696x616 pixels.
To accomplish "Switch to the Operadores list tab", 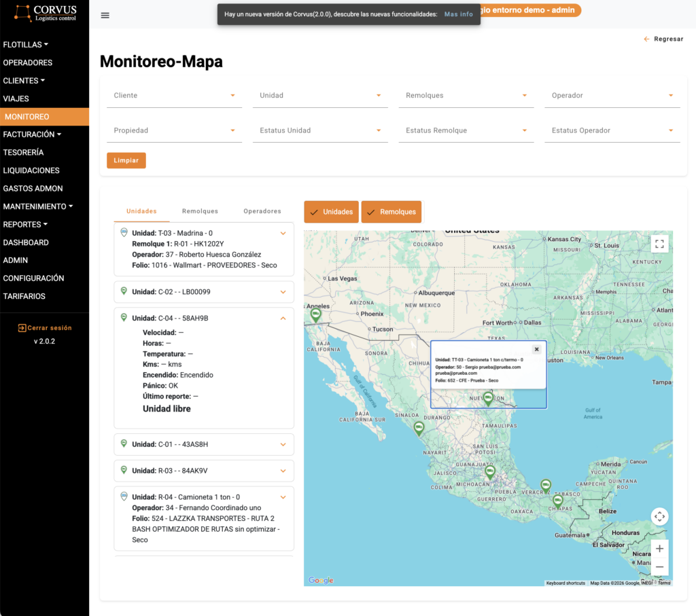I will [262, 211].
